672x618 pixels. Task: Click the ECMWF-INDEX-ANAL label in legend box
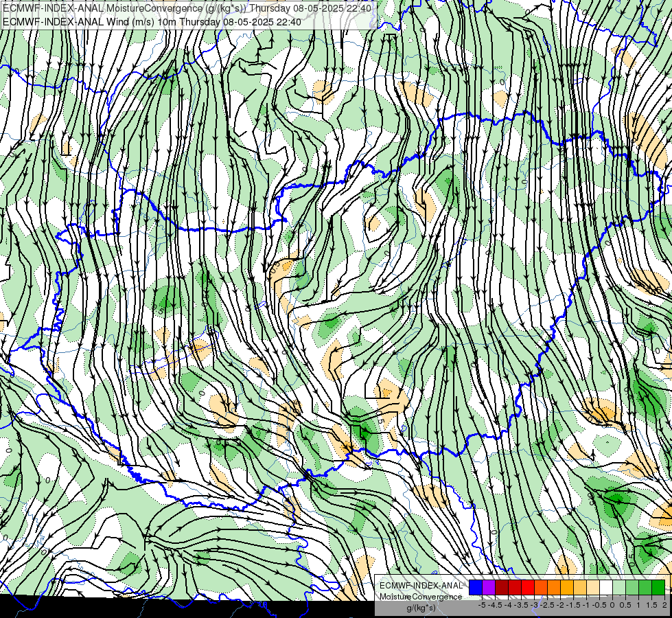421,586
